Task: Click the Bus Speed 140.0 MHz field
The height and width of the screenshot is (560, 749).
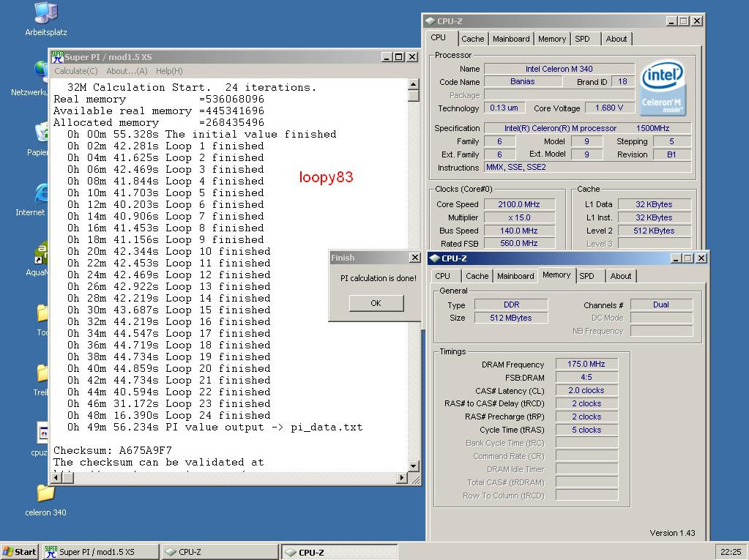Action: click(519, 231)
